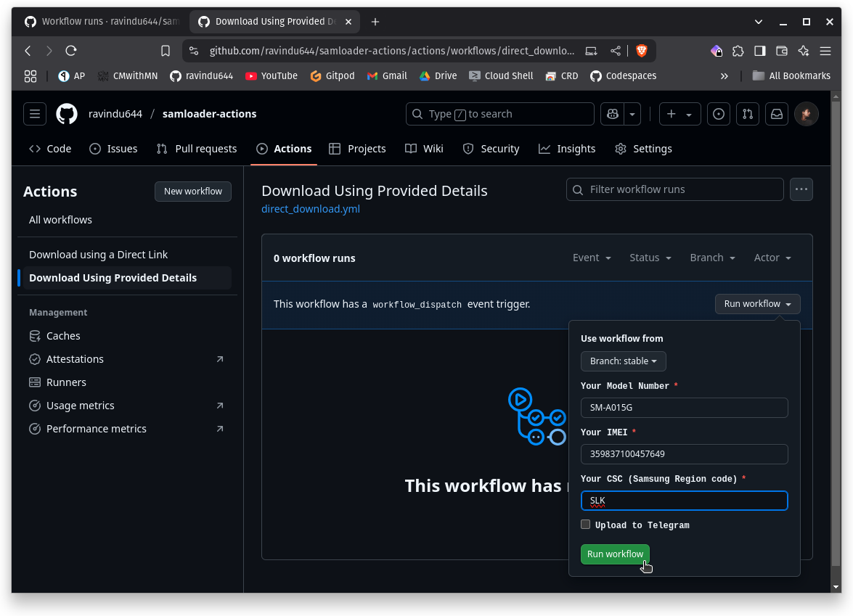Viewport: 853px width, 616px height.
Task: Switch to the Projects tab
Action: click(x=358, y=149)
